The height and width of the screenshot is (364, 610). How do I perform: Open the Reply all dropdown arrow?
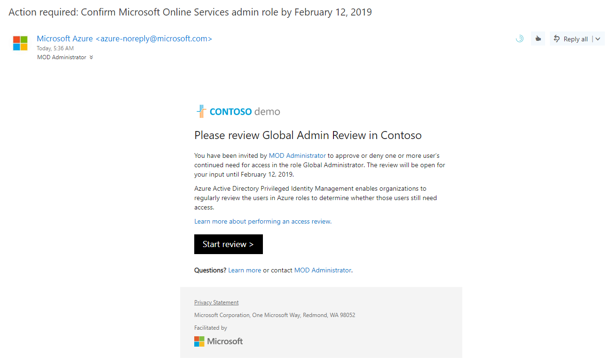(598, 39)
